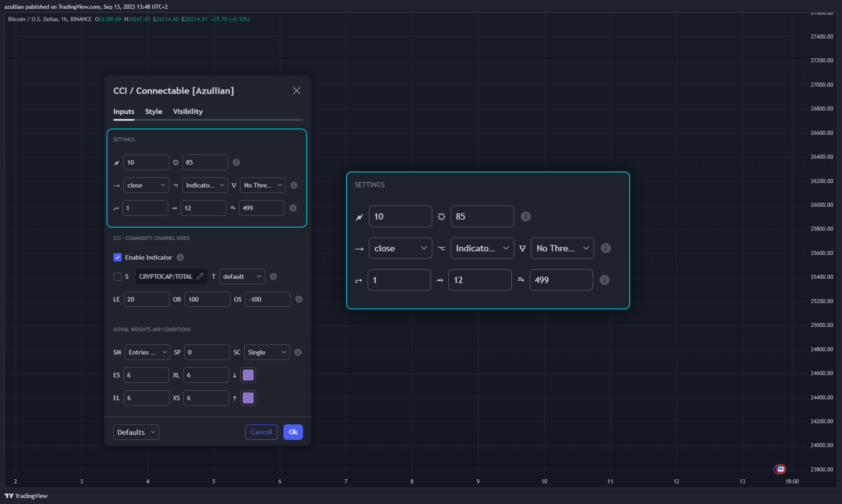Viewport: 842px width, 504px height.
Task: Enable the S symbol checkbox
Action: (x=117, y=277)
